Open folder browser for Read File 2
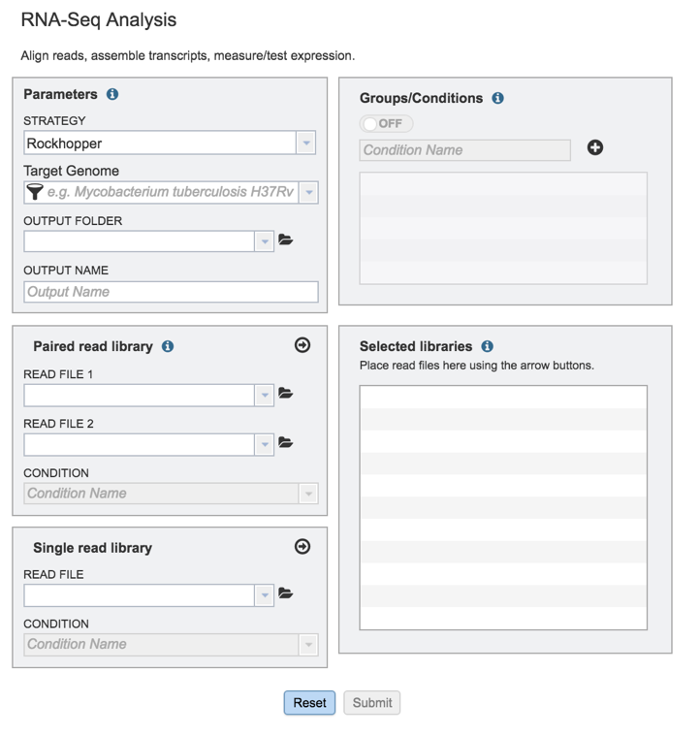Screen dimensions: 700x736 286,442
